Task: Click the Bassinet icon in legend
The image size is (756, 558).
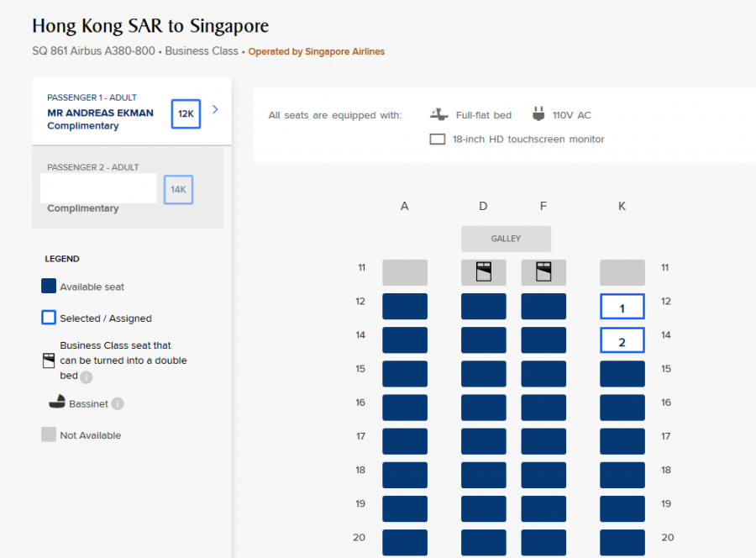Action: click(x=56, y=403)
